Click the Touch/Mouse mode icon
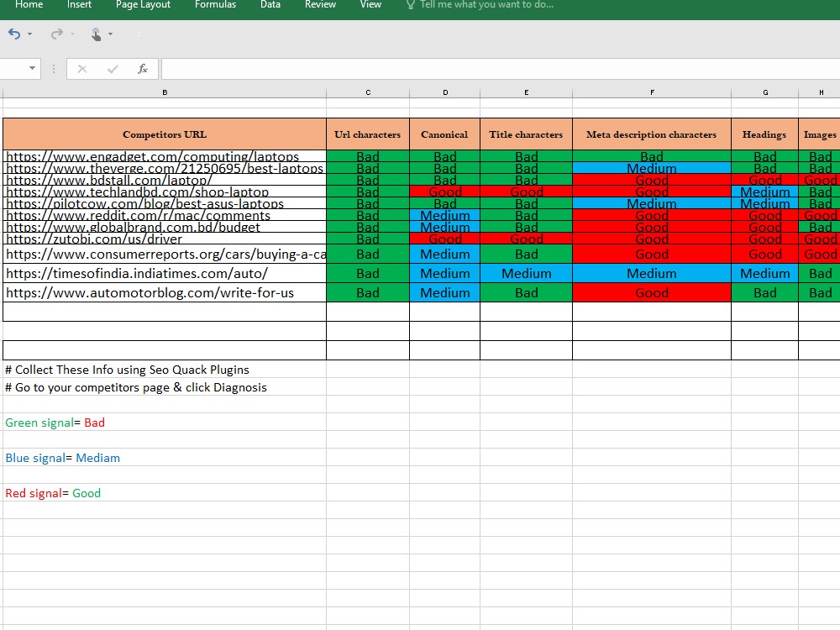840x630 pixels. [96, 34]
